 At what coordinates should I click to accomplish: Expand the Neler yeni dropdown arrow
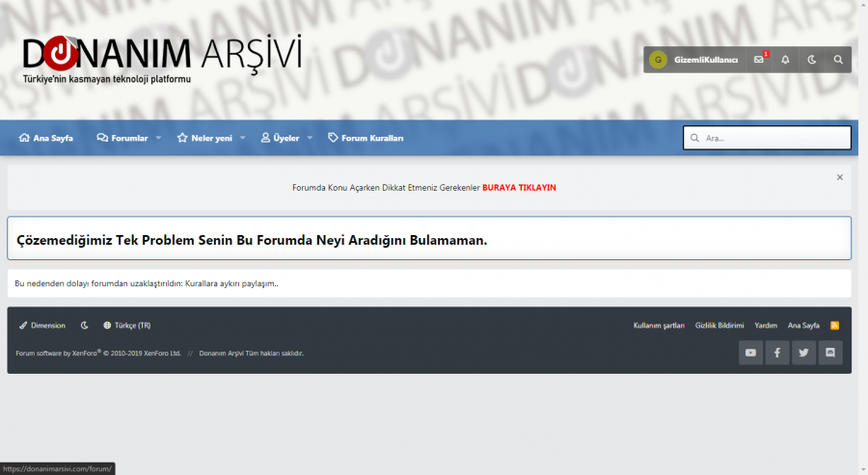[x=242, y=138]
